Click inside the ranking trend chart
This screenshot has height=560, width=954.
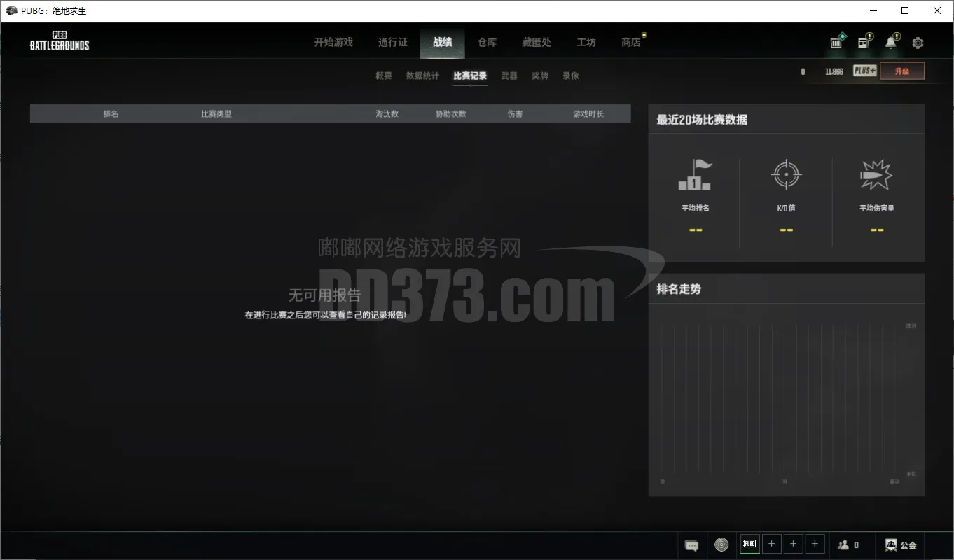tap(786, 400)
